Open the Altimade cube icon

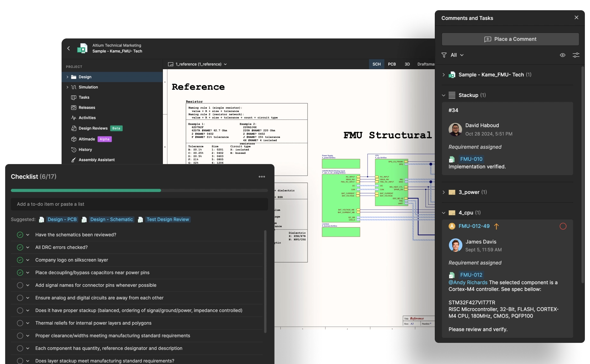74,139
